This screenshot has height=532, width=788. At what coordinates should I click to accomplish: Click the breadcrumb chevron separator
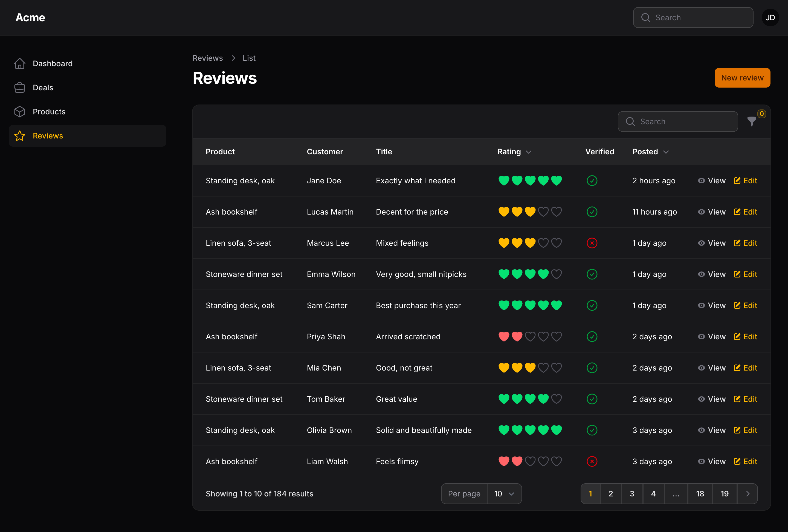click(233, 58)
